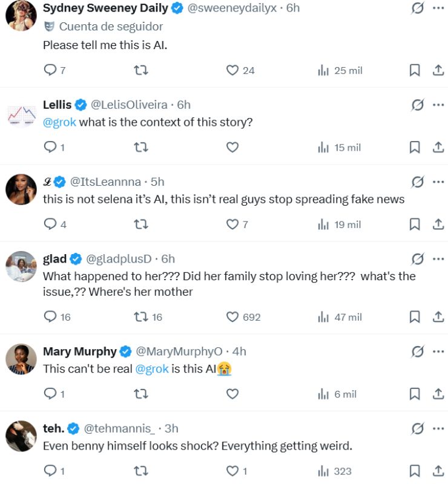Unlike the already liked teh. tweet
Screen dimensions: 448x484
click(x=232, y=471)
